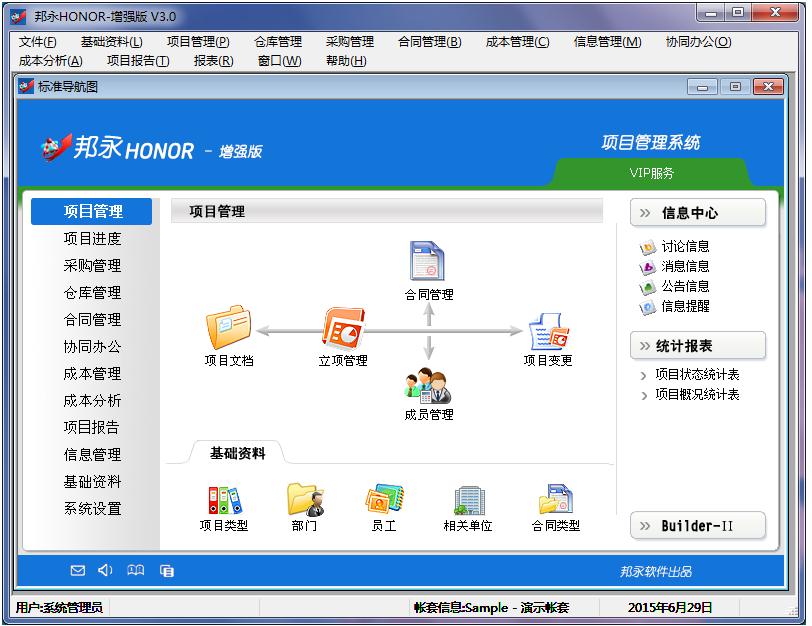This screenshot has width=812, height=626.
Task: Expand the 统计报表 panel header
Action: tap(698, 346)
